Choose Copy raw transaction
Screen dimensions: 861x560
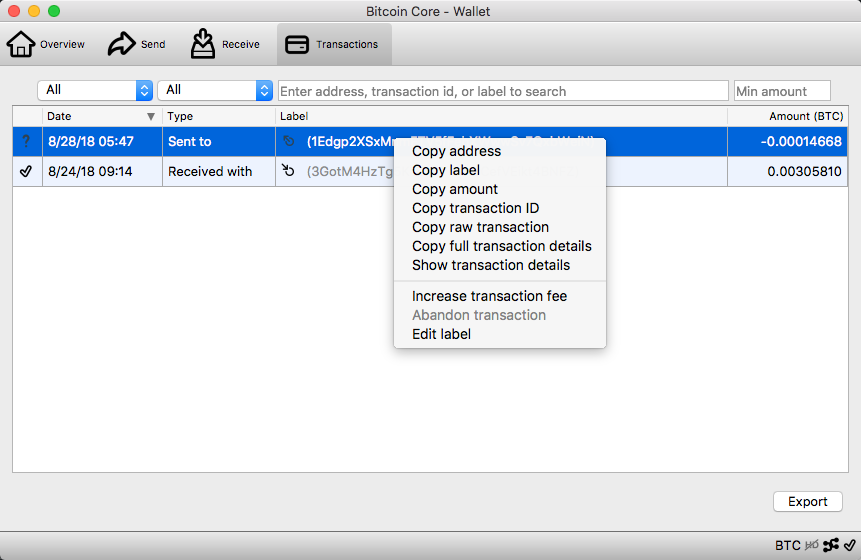[480, 227]
